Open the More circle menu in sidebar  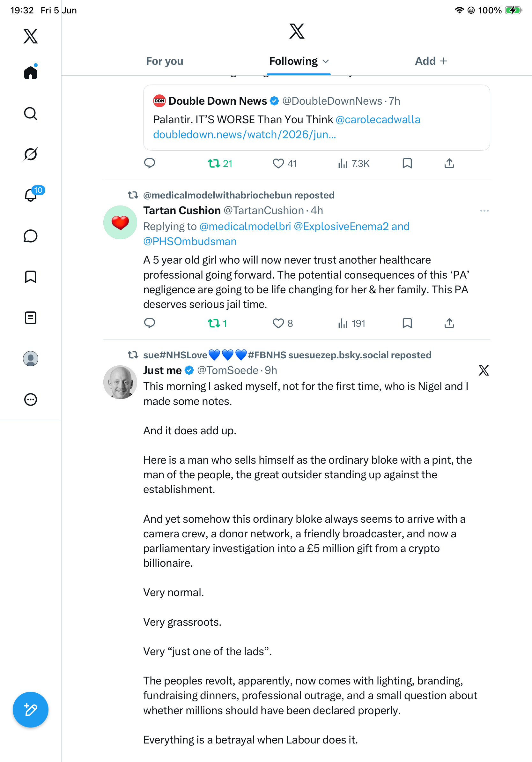pos(31,400)
